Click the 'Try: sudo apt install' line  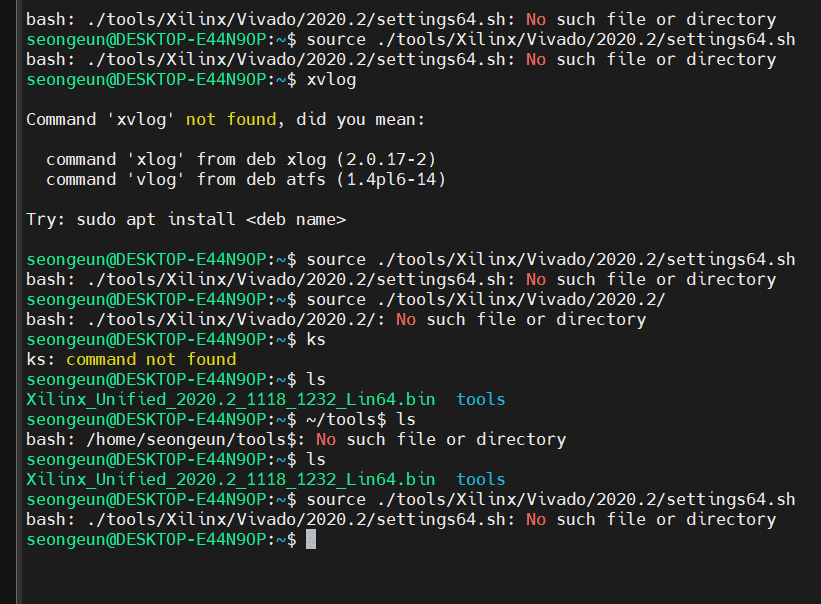tap(185, 220)
